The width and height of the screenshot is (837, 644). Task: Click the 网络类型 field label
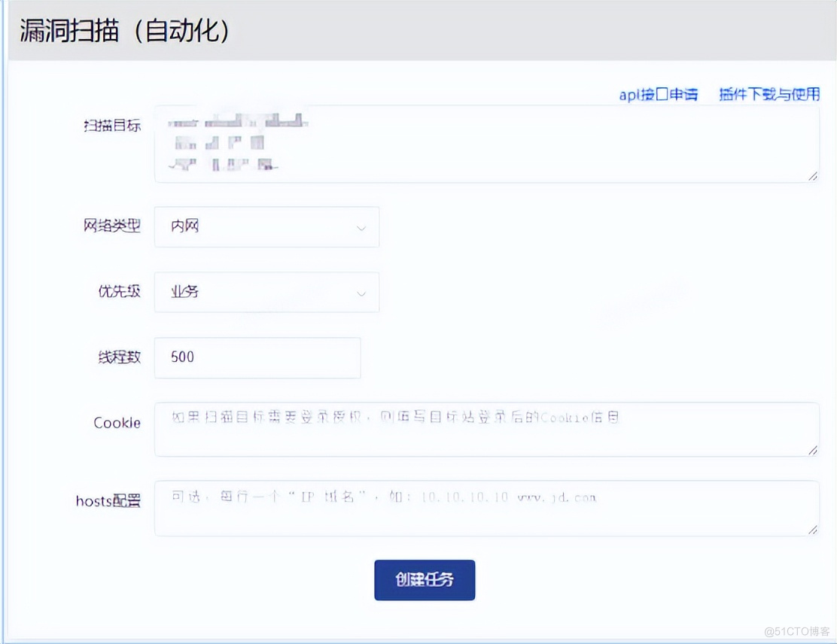click(x=111, y=226)
